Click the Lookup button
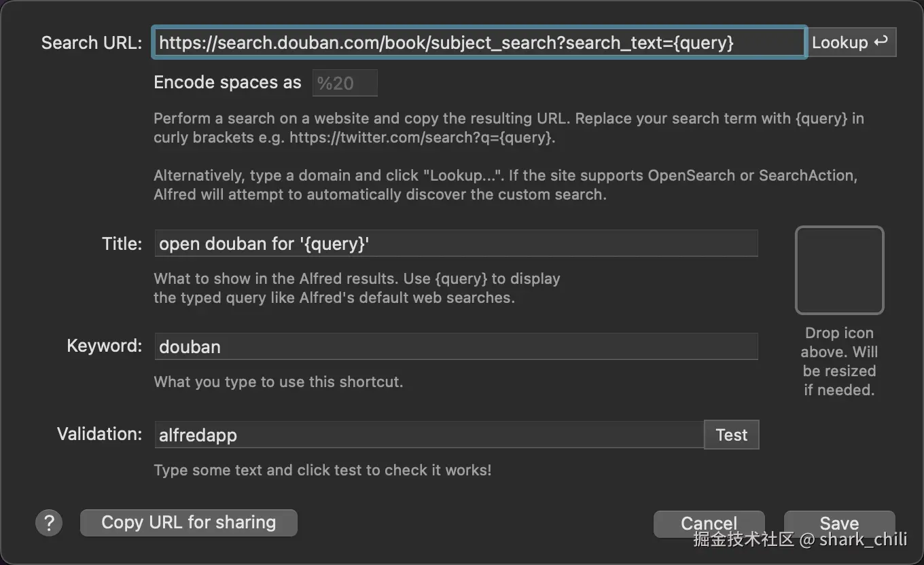924x565 pixels. coord(851,43)
